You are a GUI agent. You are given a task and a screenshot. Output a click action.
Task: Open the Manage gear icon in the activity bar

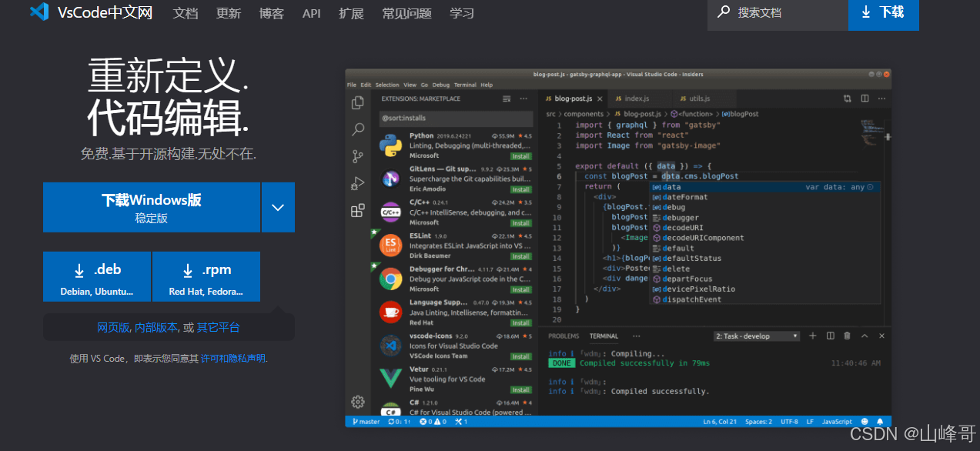coord(358,402)
